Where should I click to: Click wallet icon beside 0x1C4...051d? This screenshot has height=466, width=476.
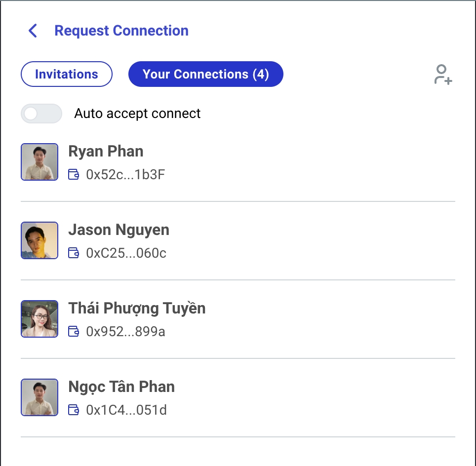point(74,410)
